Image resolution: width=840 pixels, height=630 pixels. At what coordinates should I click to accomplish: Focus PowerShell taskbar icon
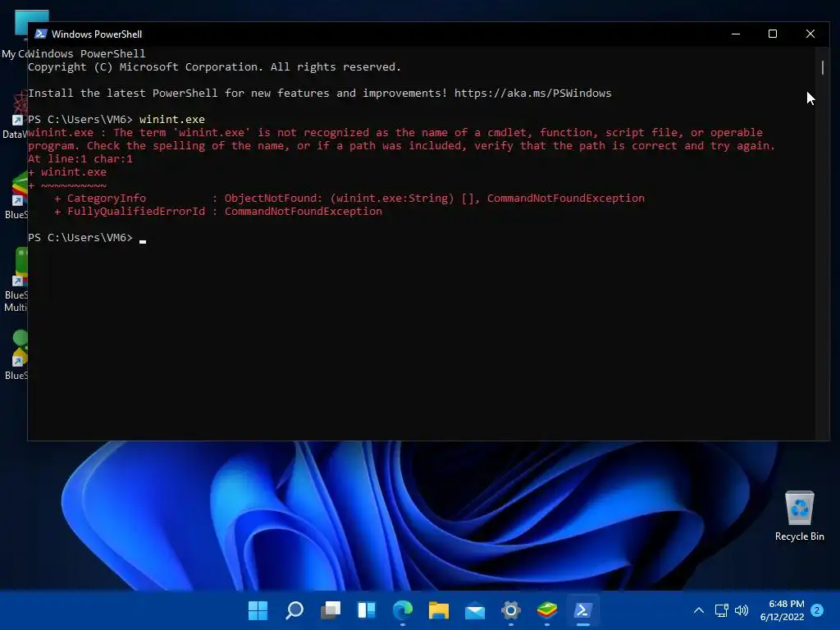pos(583,610)
